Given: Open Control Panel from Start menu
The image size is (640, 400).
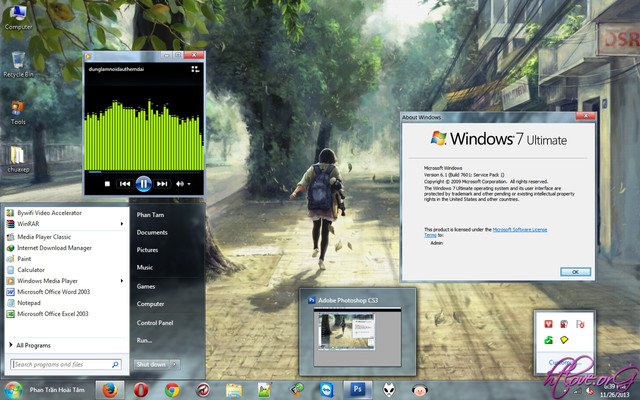Looking at the screenshot, I should (155, 322).
